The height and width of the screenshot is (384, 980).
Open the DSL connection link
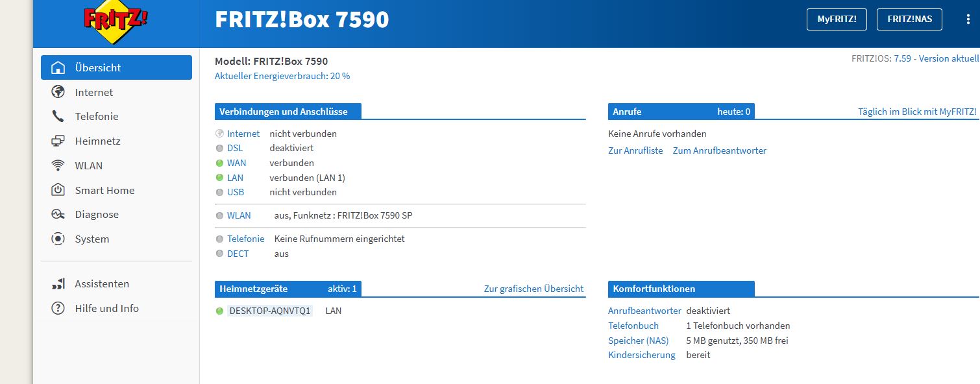click(235, 149)
